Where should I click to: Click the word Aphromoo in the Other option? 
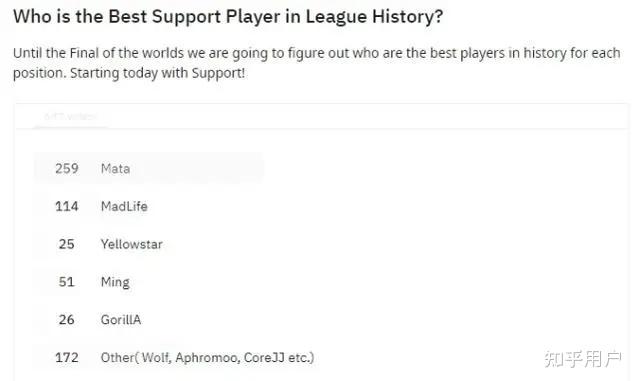point(207,358)
